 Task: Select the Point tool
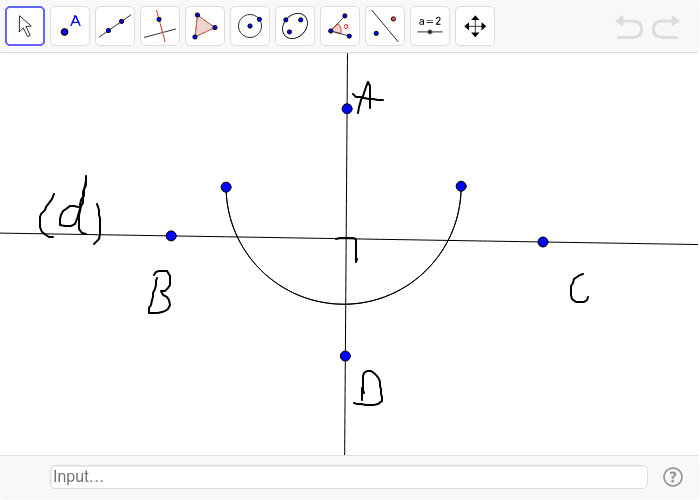[70, 26]
